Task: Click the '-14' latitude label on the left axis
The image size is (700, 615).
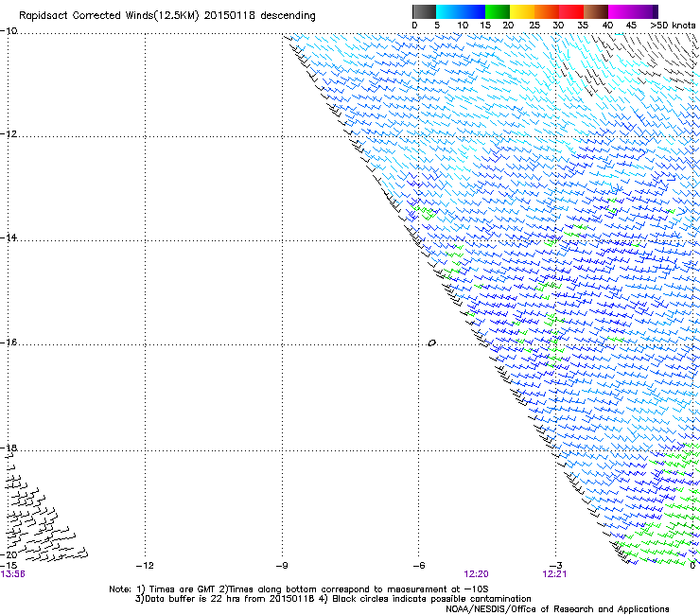Action: pos(9,237)
